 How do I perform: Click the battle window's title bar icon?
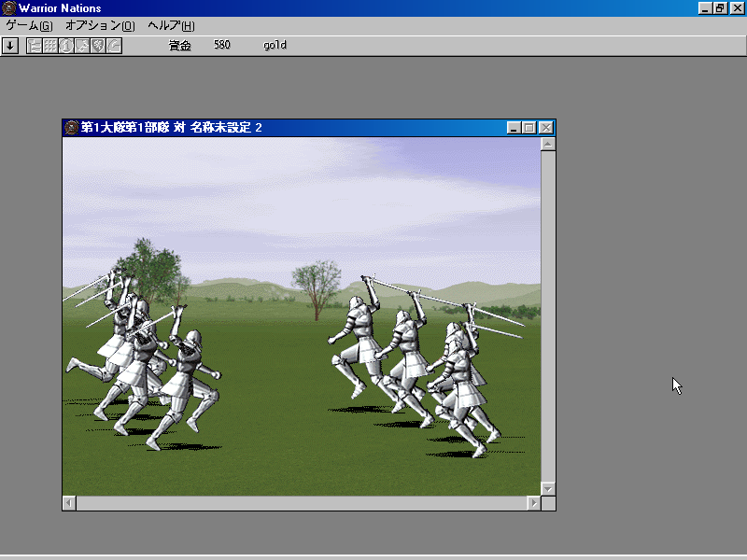[x=72, y=128]
